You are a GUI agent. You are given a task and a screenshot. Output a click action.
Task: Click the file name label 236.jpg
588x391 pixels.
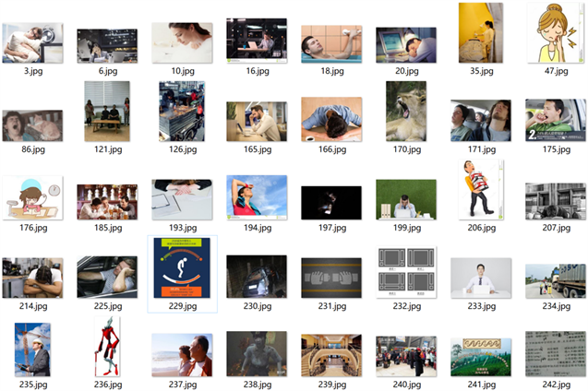[x=108, y=385]
